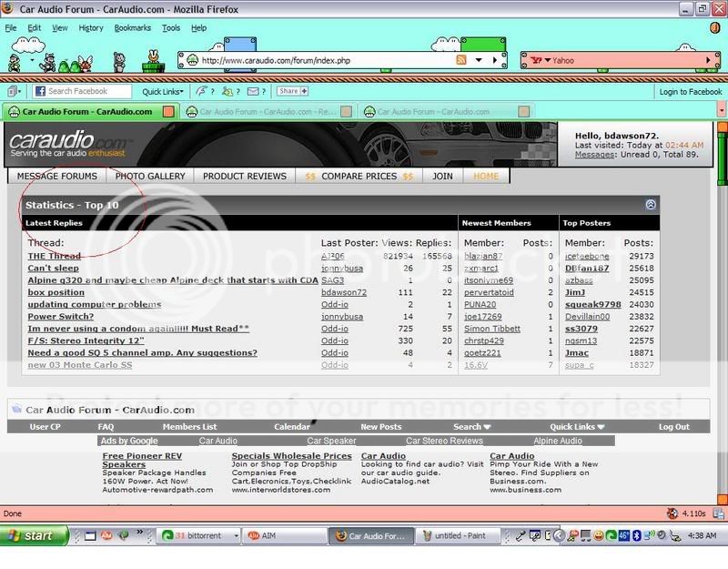Open the File menu
This screenshot has width=728, height=569.
point(11,28)
